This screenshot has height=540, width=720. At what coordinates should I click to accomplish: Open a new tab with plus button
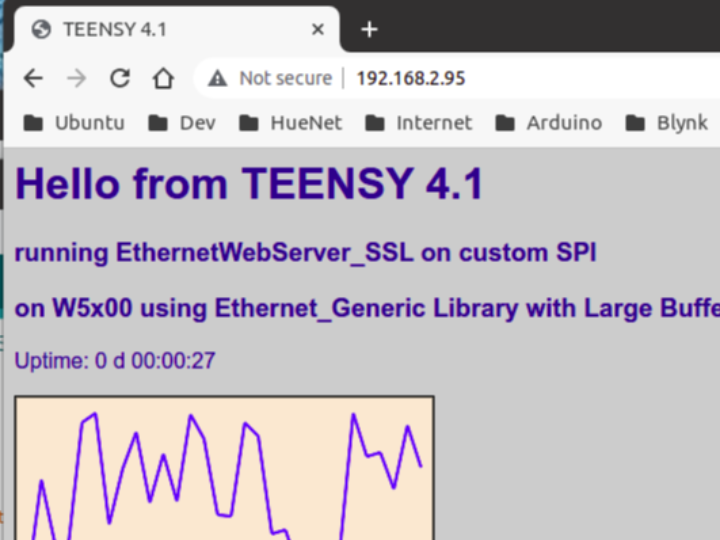click(369, 29)
